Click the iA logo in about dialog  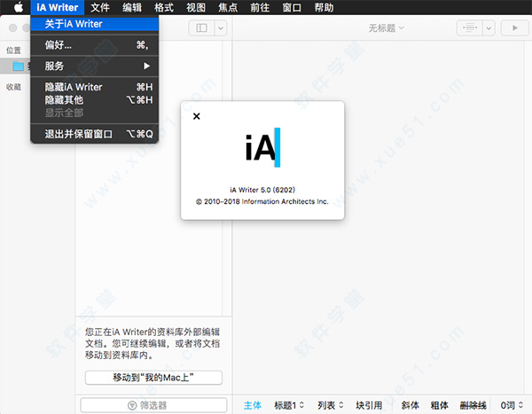(x=262, y=147)
